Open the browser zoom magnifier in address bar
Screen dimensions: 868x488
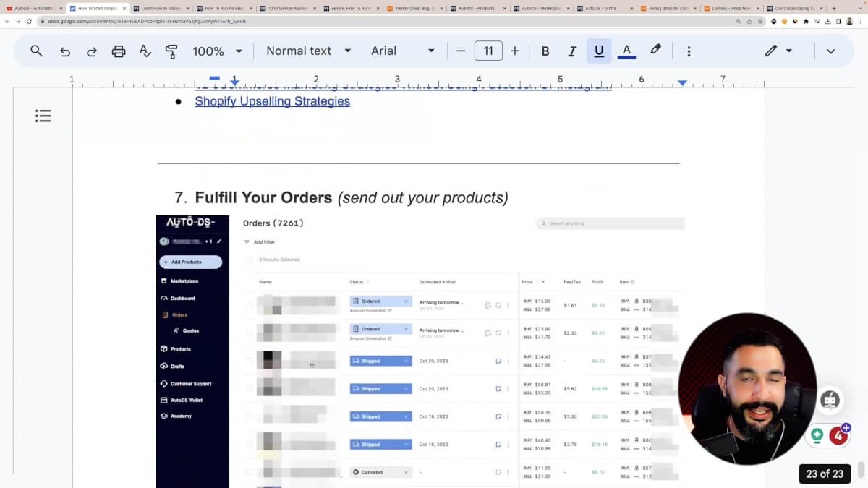tap(739, 22)
